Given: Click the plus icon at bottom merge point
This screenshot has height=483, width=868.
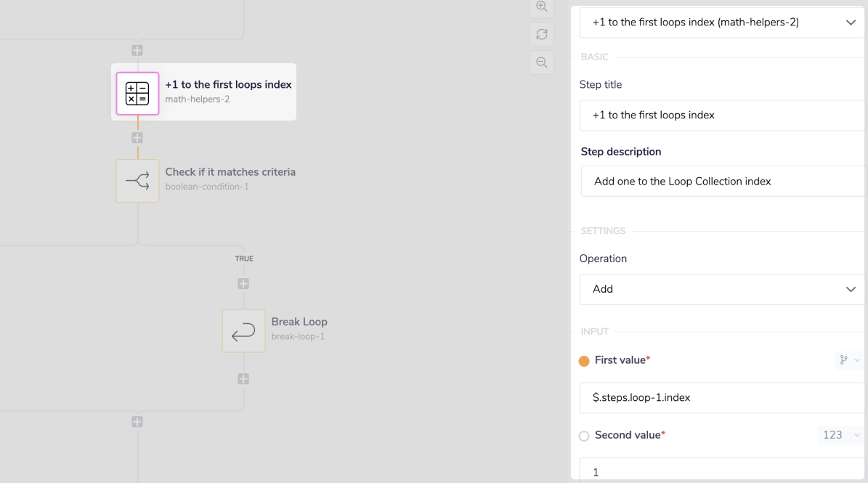Looking at the screenshot, I should tap(137, 422).
